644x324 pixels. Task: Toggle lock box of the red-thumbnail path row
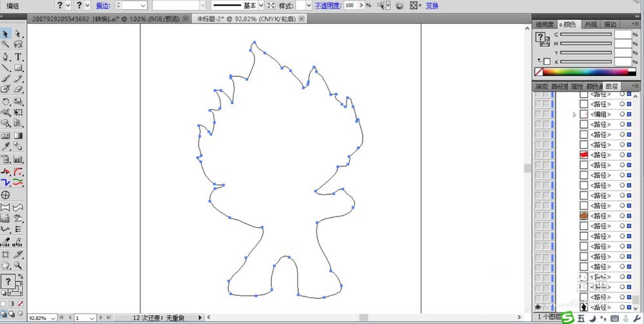pos(546,155)
